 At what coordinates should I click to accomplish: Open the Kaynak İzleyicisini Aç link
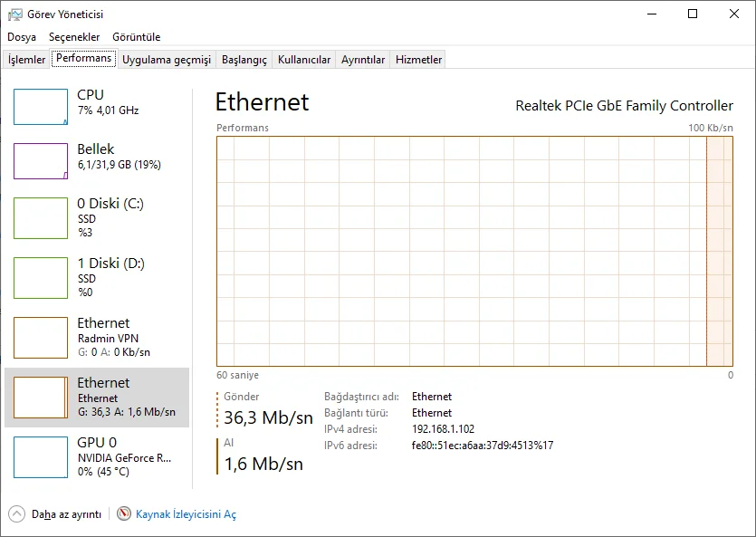[x=186, y=514]
